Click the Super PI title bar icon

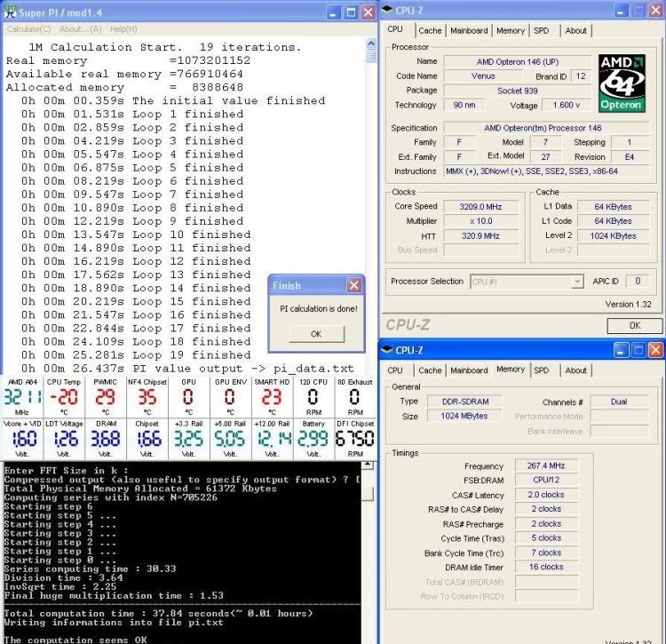(x=11, y=12)
